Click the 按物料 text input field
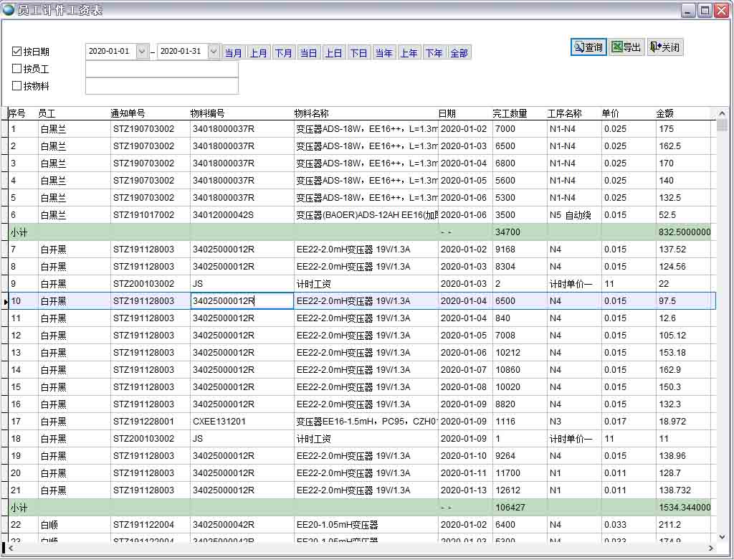Screen dimensions: 734x560 tap(161, 86)
